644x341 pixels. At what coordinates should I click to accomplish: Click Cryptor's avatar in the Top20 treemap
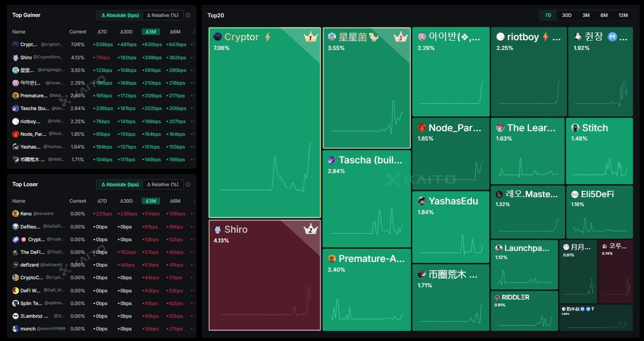coord(217,37)
